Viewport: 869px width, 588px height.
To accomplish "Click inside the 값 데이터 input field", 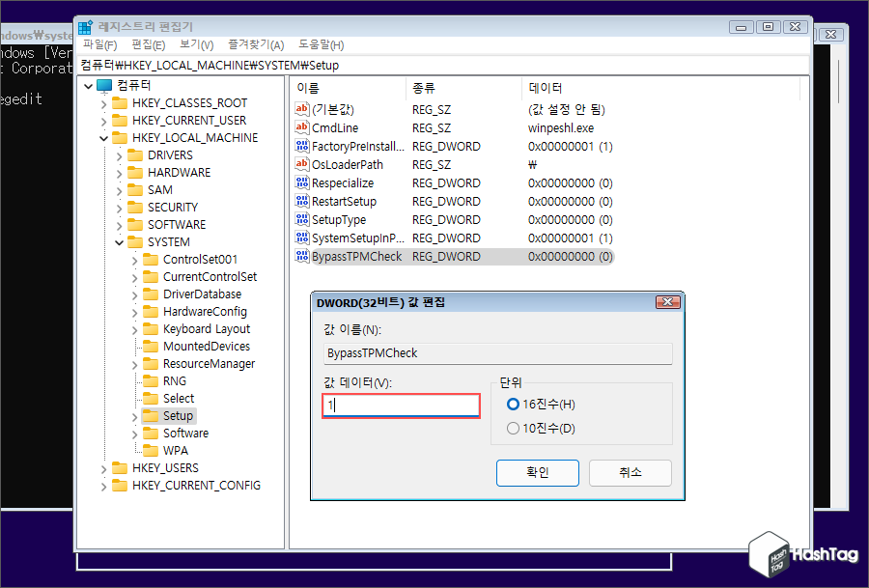I will 400,406.
